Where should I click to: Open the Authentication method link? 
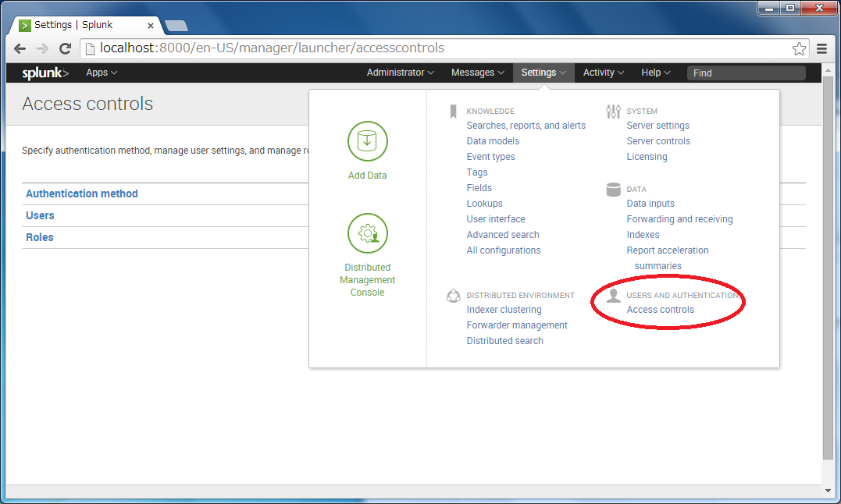tap(81, 193)
